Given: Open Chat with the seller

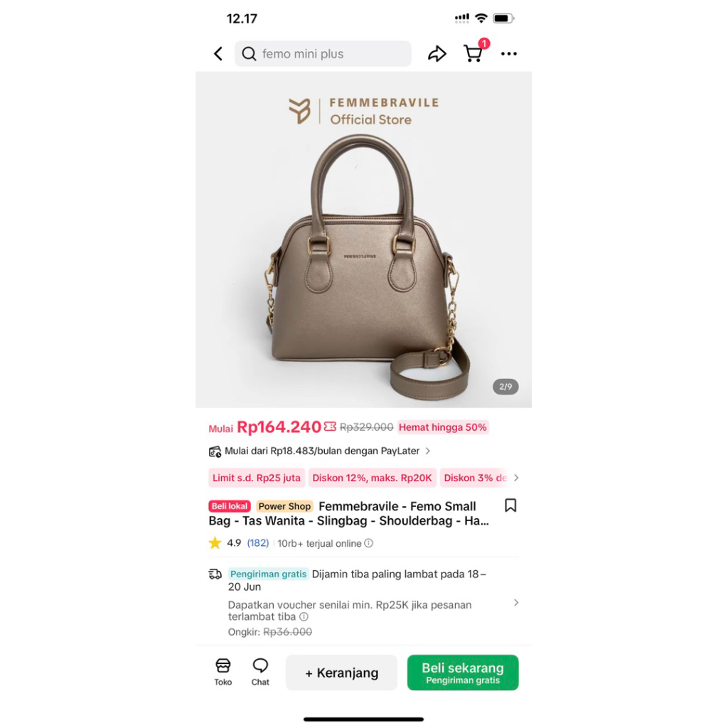Looking at the screenshot, I should [x=260, y=672].
